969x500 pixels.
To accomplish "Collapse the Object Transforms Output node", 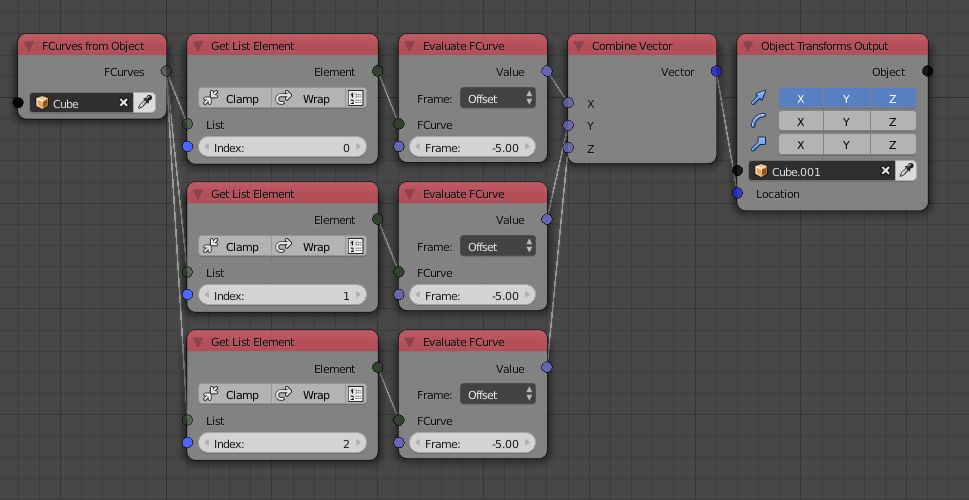I will (748, 46).
